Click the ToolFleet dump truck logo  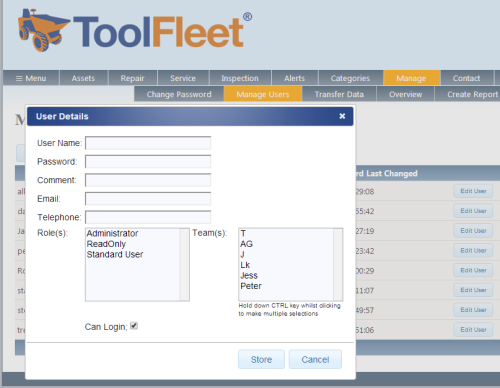tap(43, 30)
